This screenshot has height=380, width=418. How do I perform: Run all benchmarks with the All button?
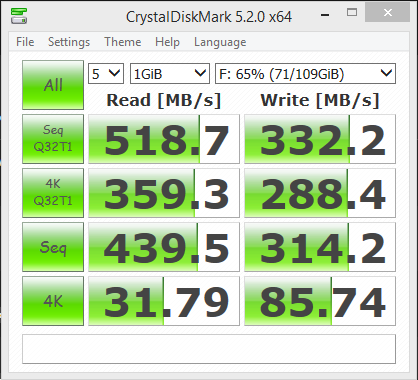pyautogui.click(x=53, y=85)
